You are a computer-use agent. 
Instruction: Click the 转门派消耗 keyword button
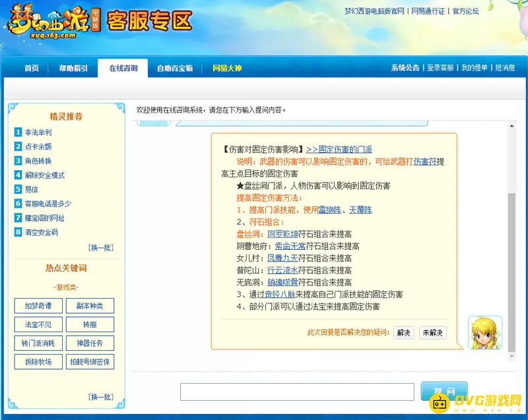tap(38, 343)
